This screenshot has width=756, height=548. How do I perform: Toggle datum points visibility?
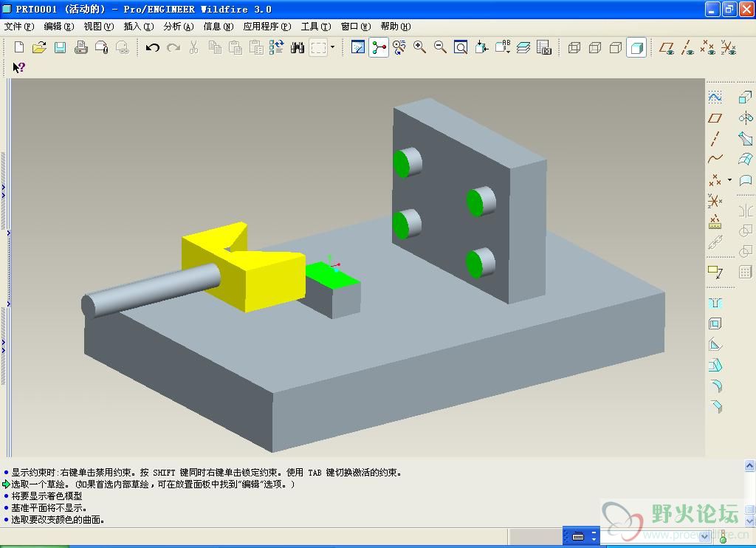(x=708, y=47)
